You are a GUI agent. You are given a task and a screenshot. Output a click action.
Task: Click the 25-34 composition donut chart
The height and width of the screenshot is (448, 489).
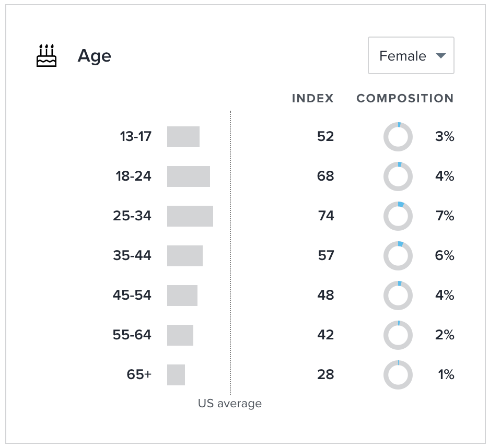tap(398, 216)
